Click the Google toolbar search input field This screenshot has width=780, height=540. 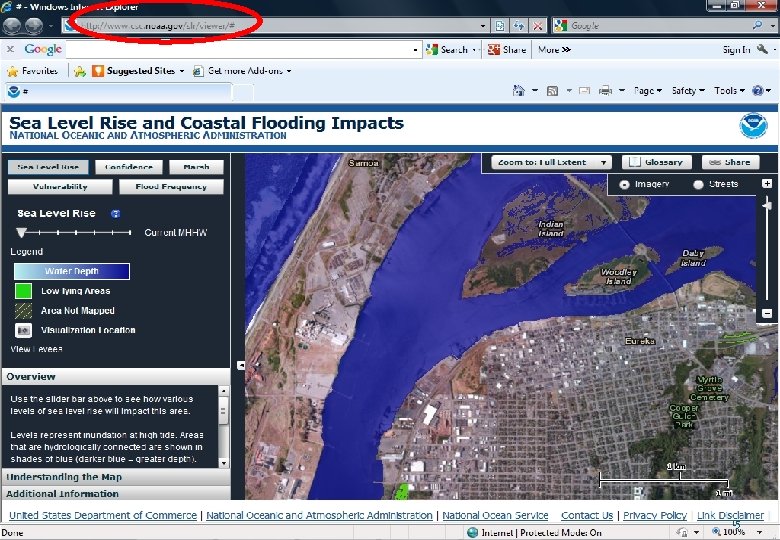pyautogui.click(x=239, y=50)
